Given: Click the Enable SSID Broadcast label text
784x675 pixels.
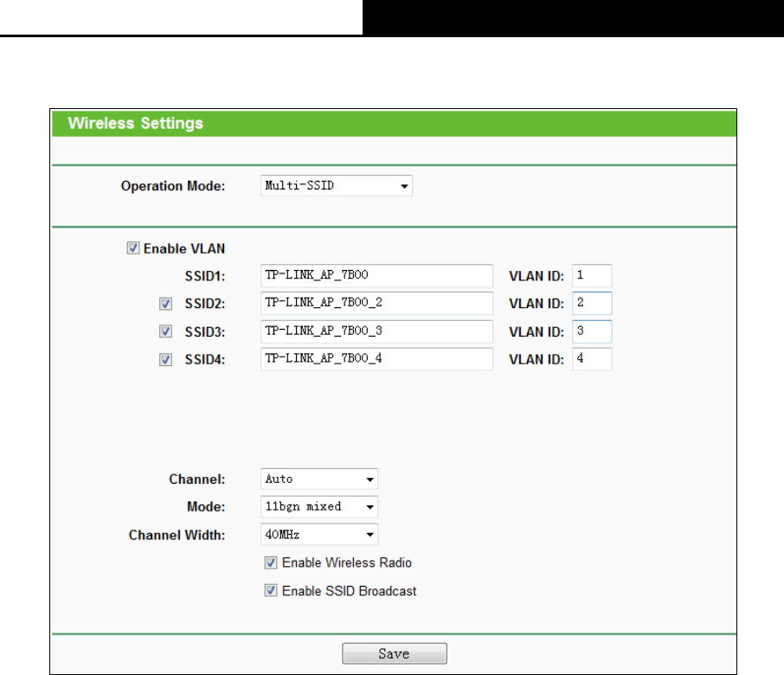Looking at the screenshot, I should point(350,591).
